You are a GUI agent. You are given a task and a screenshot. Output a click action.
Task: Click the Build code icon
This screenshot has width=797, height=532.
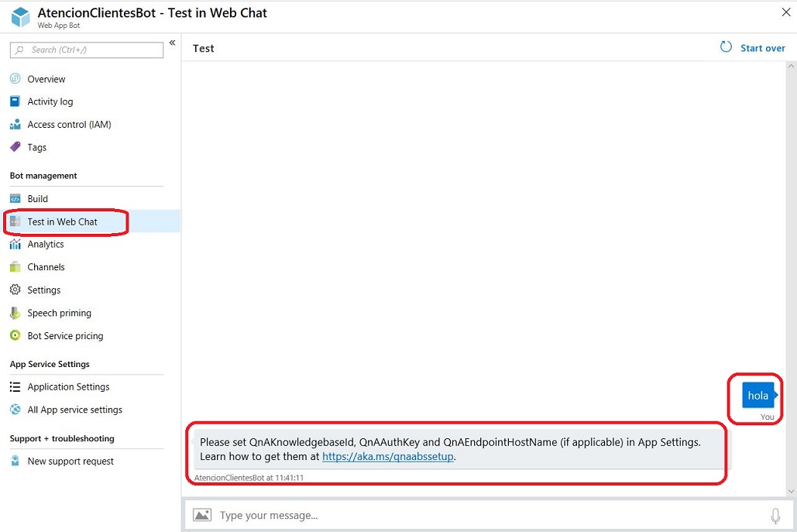coord(15,199)
